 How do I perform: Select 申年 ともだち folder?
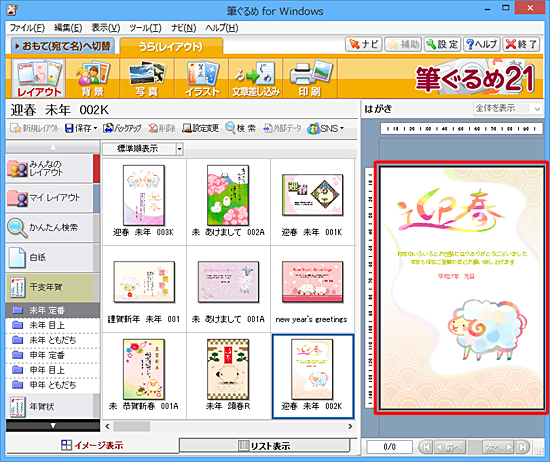point(53,385)
